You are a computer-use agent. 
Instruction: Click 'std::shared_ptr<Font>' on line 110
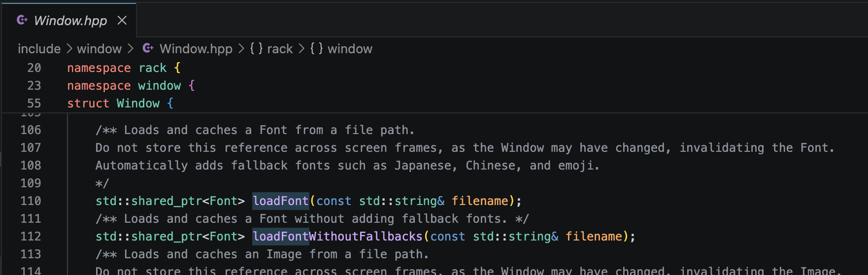tap(170, 201)
